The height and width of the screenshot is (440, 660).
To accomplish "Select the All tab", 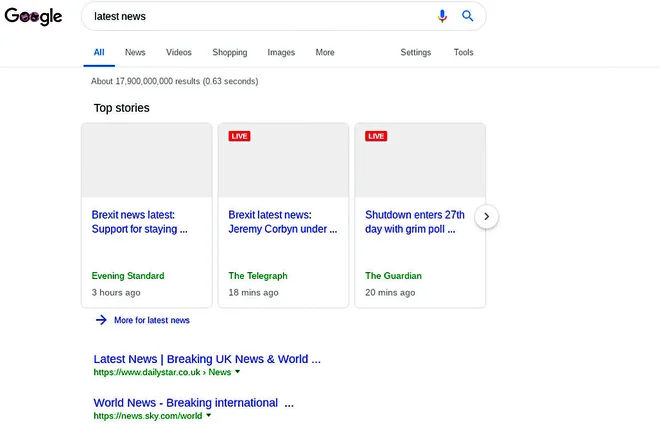I will point(99,52).
